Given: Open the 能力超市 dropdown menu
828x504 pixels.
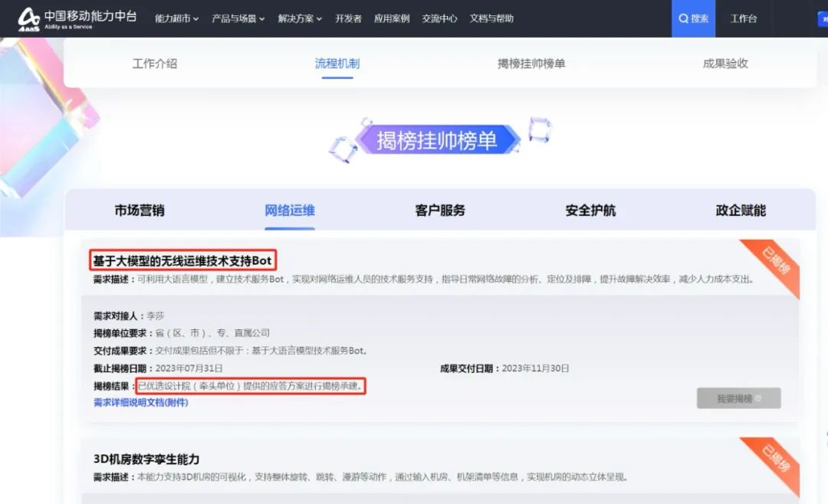Looking at the screenshot, I should tap(177, 18).
